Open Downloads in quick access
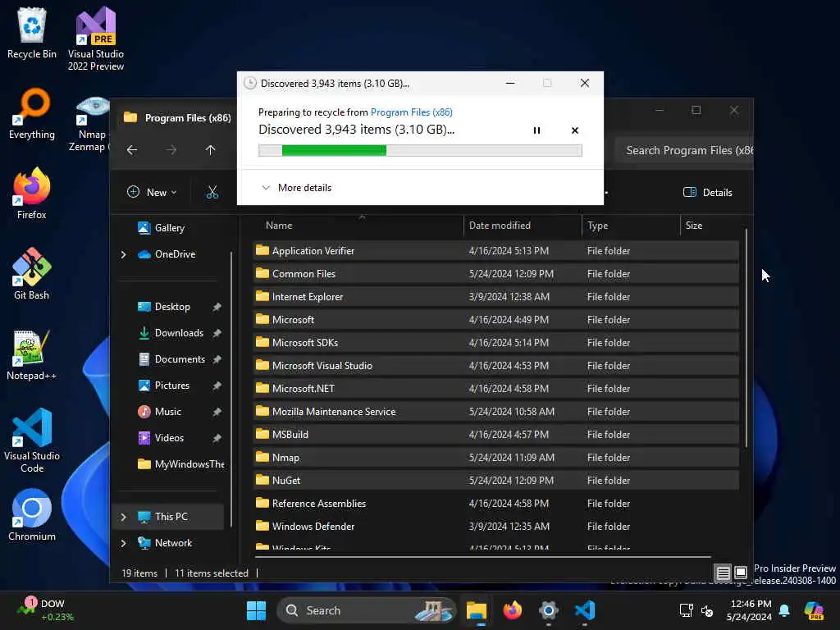840x630 pixels. 171,333
